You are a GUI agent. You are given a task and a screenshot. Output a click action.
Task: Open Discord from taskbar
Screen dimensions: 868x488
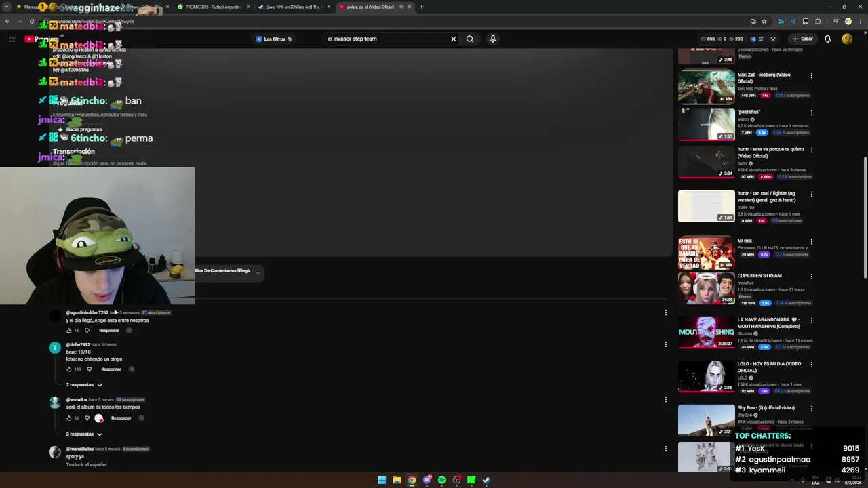coord(427,480)
